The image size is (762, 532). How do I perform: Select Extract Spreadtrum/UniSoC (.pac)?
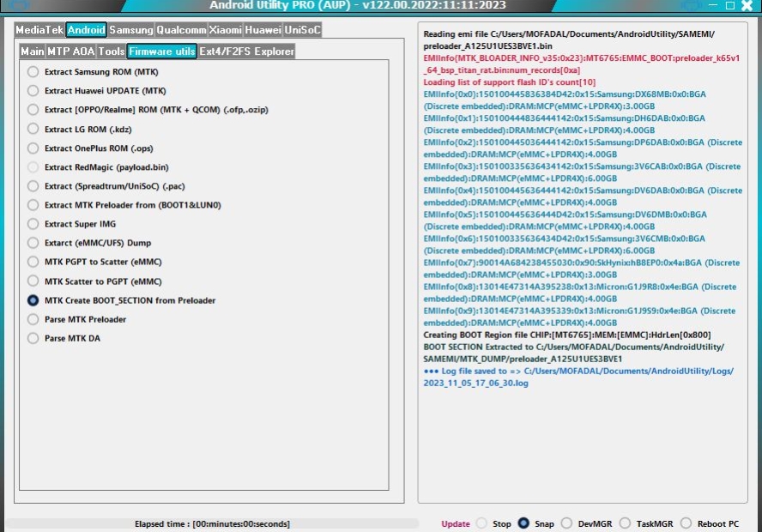pyautogui.click(x=106, y=186)
